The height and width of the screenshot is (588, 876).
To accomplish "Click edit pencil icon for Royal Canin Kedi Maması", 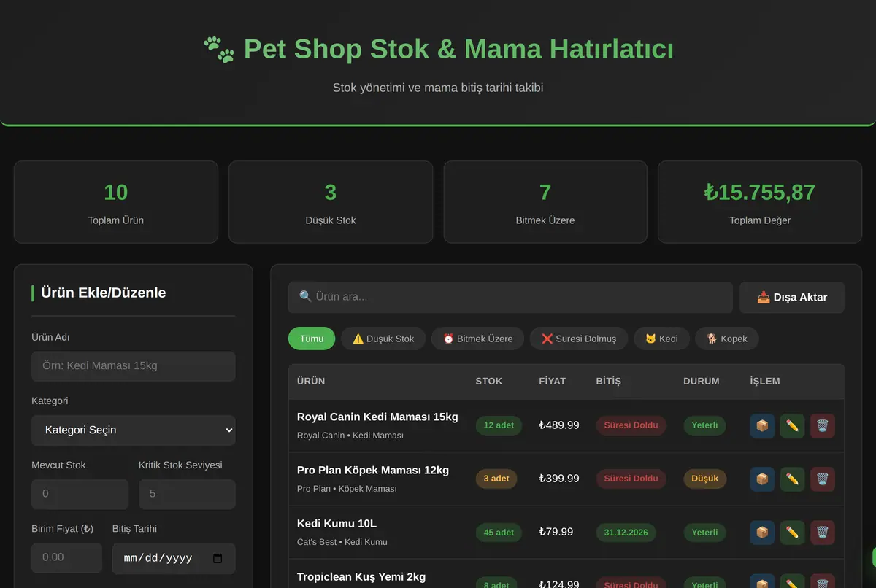I will 792,425.
